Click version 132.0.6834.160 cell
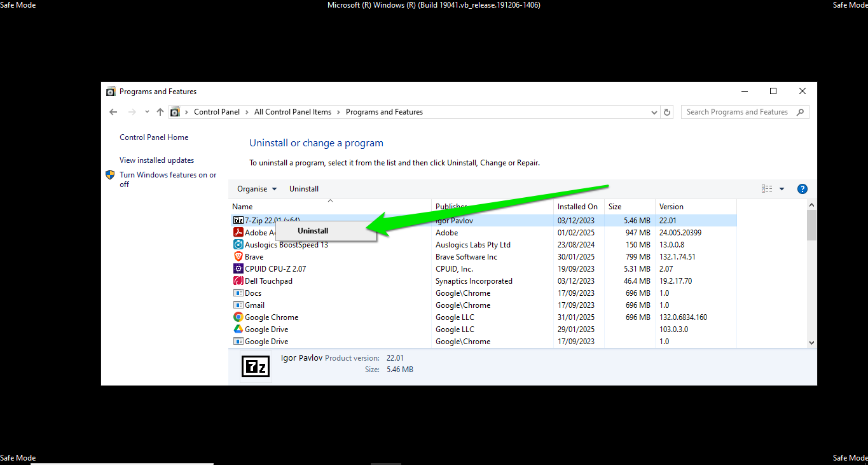Image resolution: width=868 pixels, height=465 pixels. click(683, 317)
